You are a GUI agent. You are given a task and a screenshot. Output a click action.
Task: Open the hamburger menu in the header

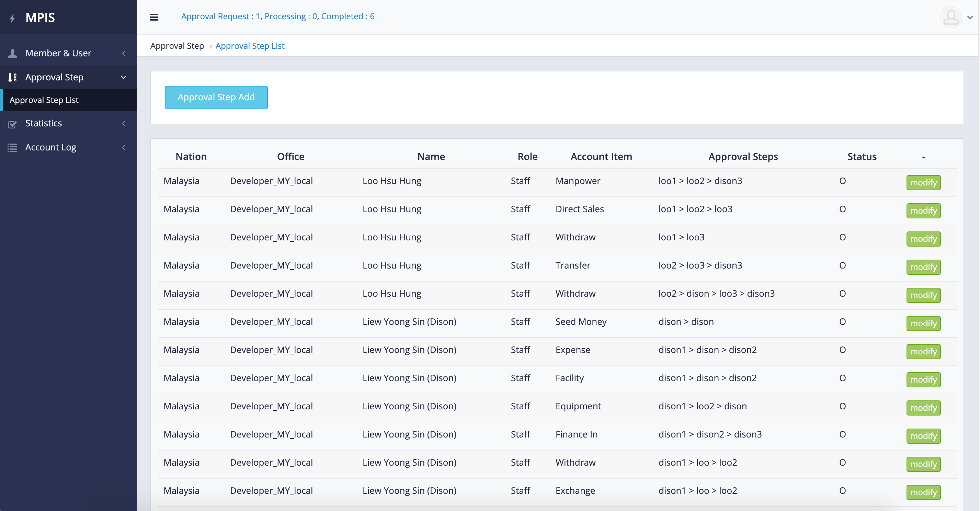154,17
